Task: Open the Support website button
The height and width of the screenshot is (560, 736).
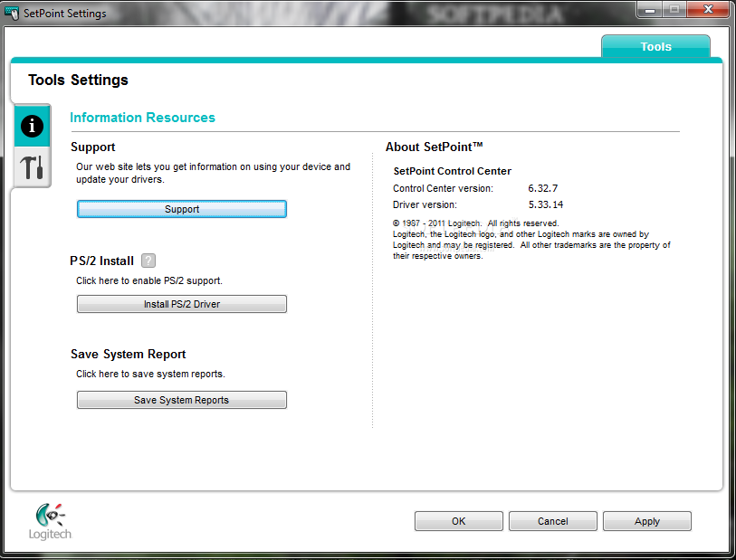Action: (x=182, y=209)
